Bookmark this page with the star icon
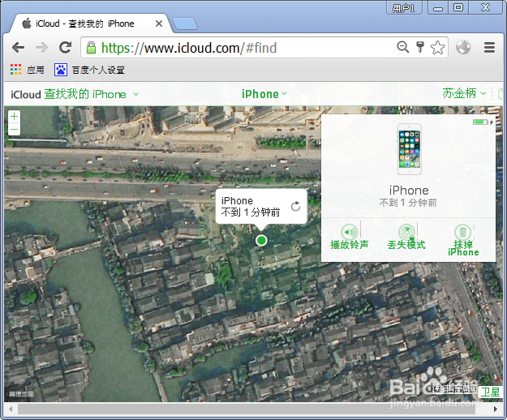This screenshot has height=420, width=507. (x=437, y=48)
